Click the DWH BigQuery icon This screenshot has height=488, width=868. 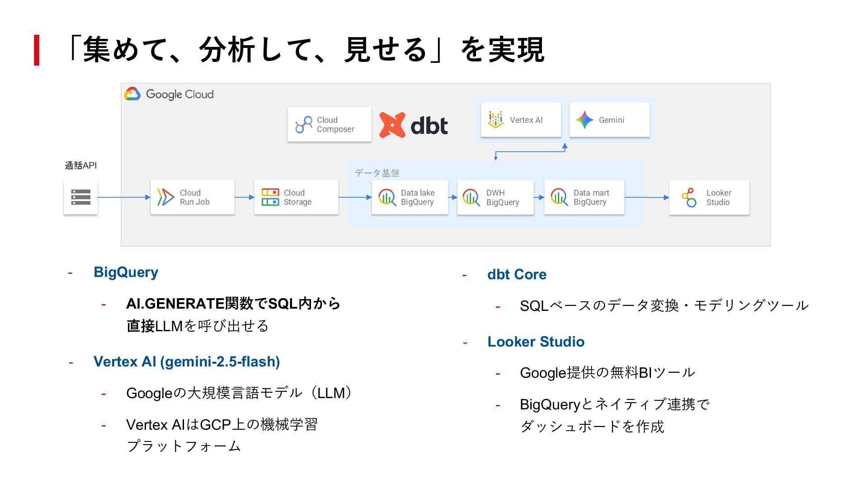[471, 197]
